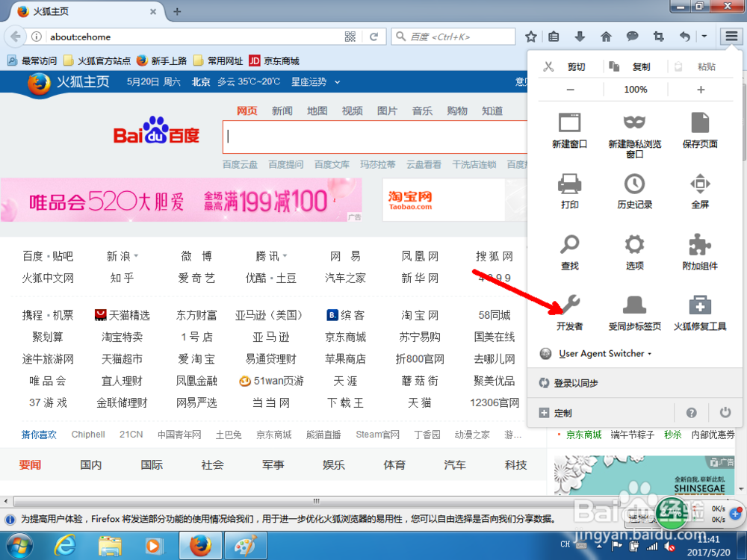Viewport: 747px width, 560px height.
Task: Go back to previous page
Action: click(x=15, y=37)
